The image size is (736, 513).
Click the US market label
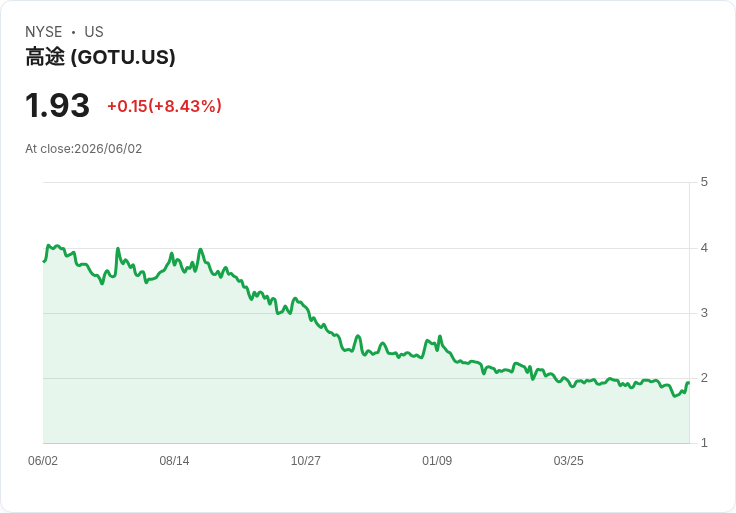pyautogui.click(x=94, y=32)
